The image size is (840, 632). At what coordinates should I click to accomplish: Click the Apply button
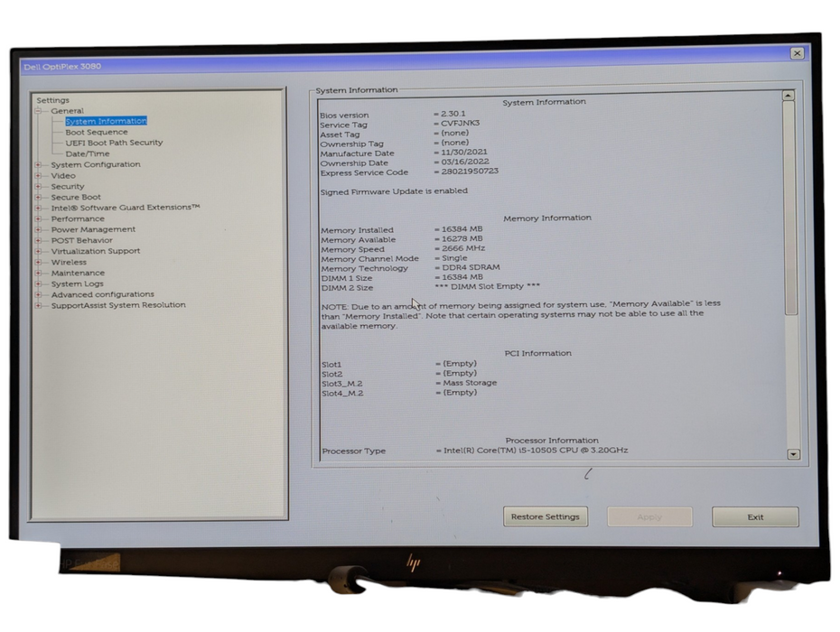(649, 517)
